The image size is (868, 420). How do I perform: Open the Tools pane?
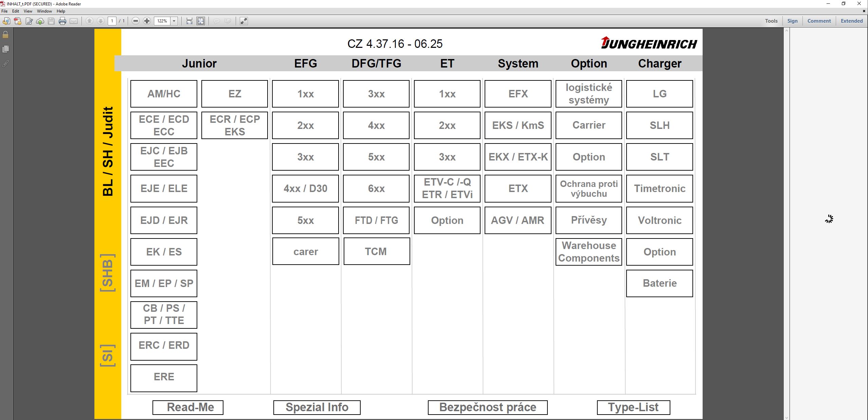771,21
